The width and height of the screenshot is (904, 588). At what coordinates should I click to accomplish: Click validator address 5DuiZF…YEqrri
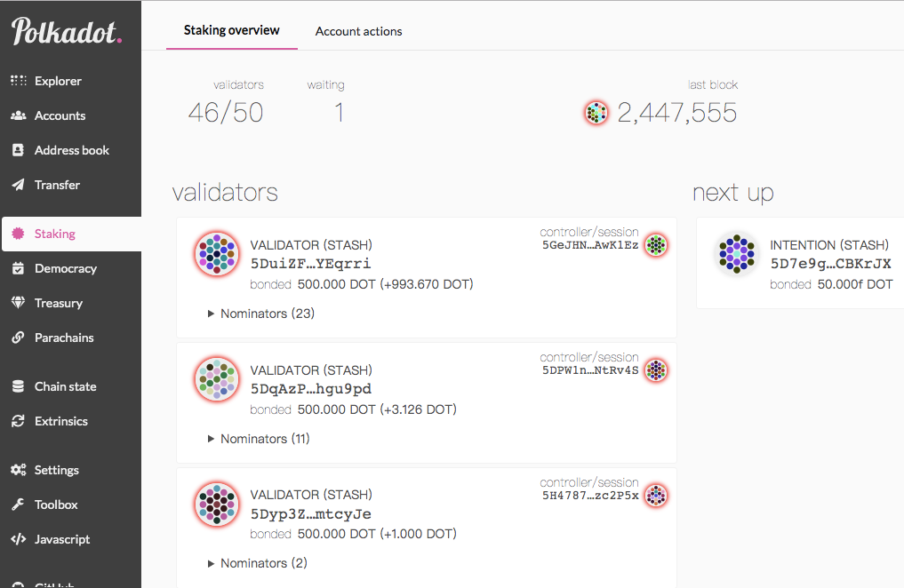311,264
